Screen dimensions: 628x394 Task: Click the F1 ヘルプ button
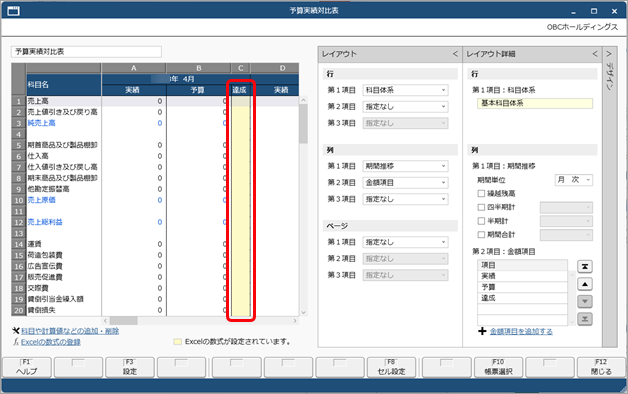pos(27,367)
